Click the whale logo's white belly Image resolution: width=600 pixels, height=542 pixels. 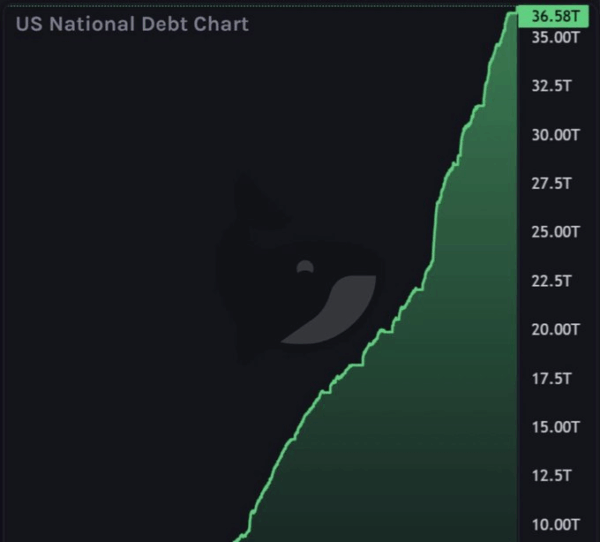click(340, 310)
